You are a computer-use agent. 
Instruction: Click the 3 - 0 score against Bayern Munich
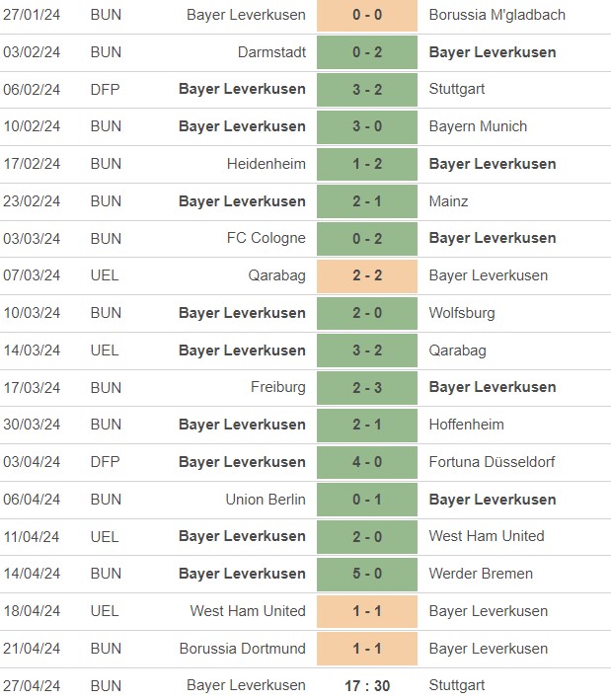367,126
